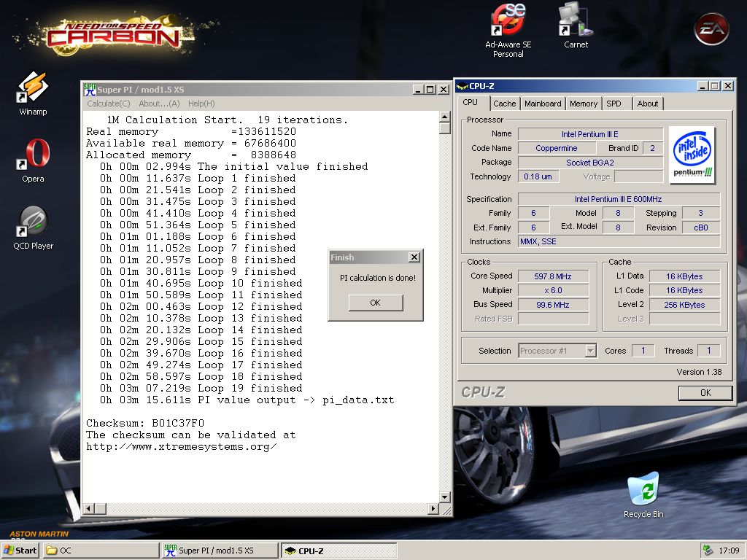The image size is (747, 560).
Task: Click the Cores count field
Action: click(643, 351)
